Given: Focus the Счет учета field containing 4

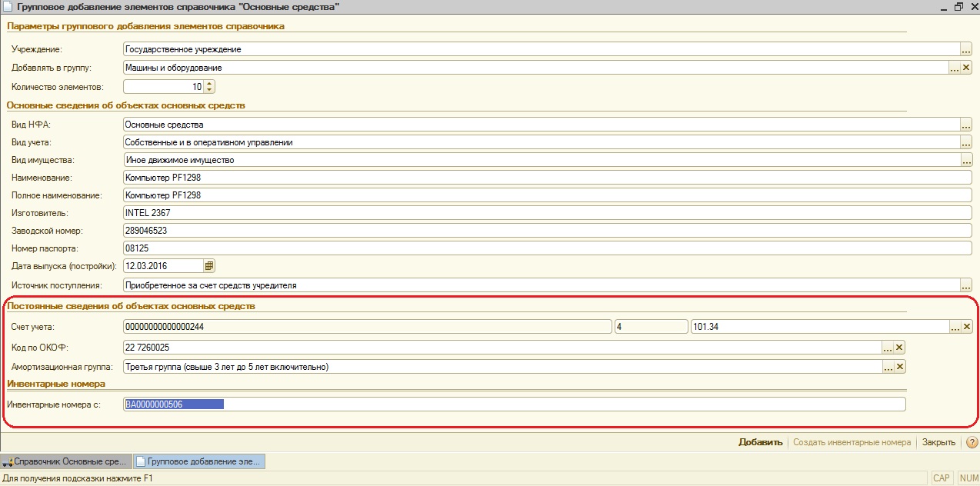Looking at the screenshot, I should click(652, 327).
